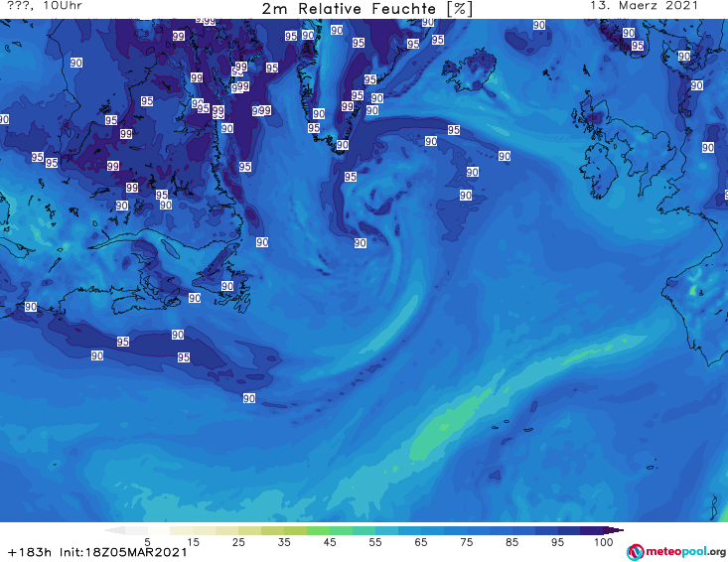Screen dimensions: 728x562
Task: Click the legend value '85'
Action: pyautogui.click(x=512, y=542)
